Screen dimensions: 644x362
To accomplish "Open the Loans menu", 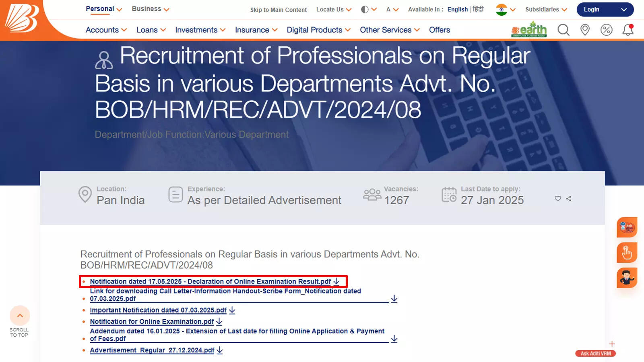I will click(151, 30).
